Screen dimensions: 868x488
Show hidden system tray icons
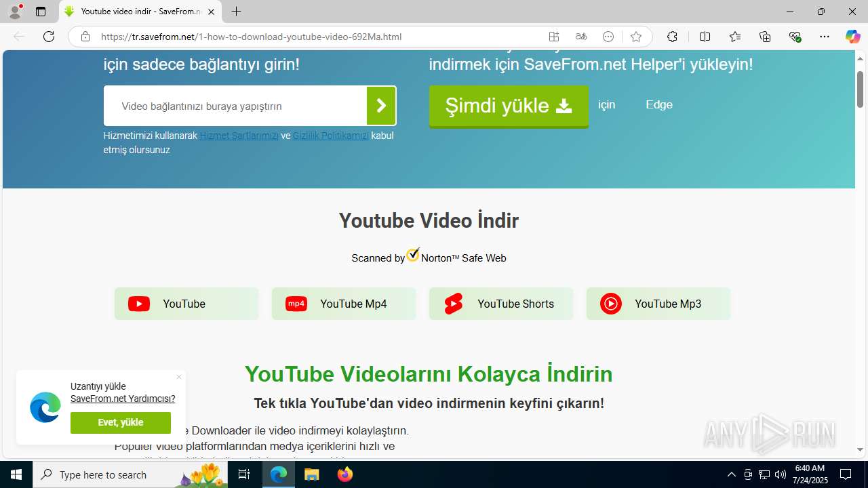click(x=731, y=474)
